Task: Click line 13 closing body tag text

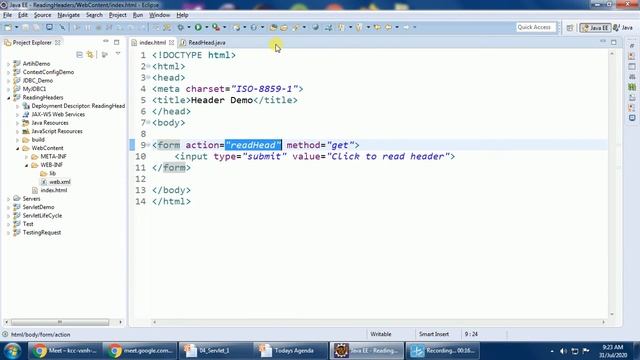Action: pos(171,190)
